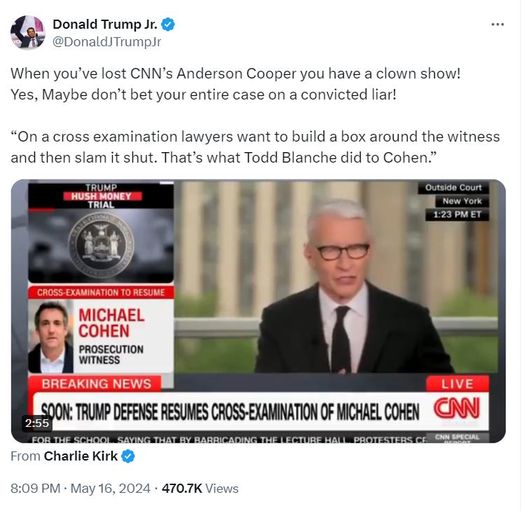Play the embedded CNN video
The height and width of the screenshot is (511, 526).
click(258, 311)
